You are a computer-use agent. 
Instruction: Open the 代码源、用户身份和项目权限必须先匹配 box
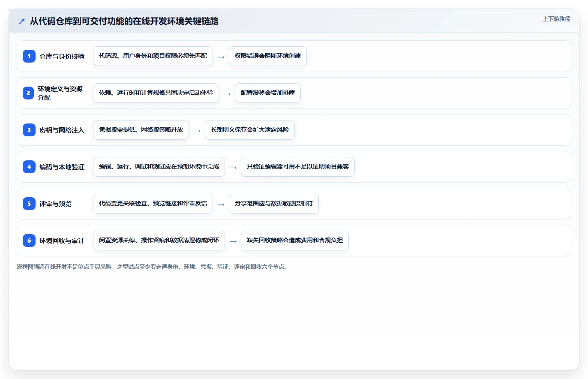tap(153, 56)
